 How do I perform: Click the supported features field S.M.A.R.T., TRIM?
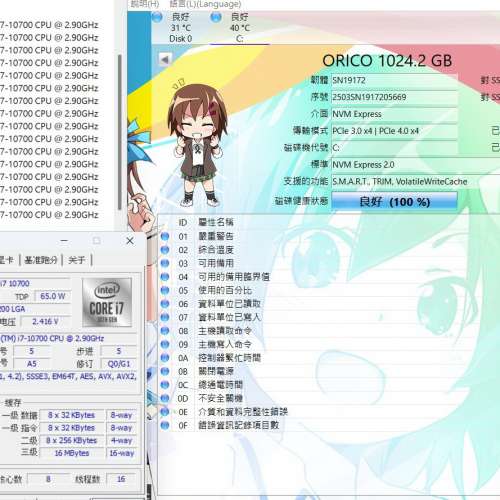coord(416,182)
